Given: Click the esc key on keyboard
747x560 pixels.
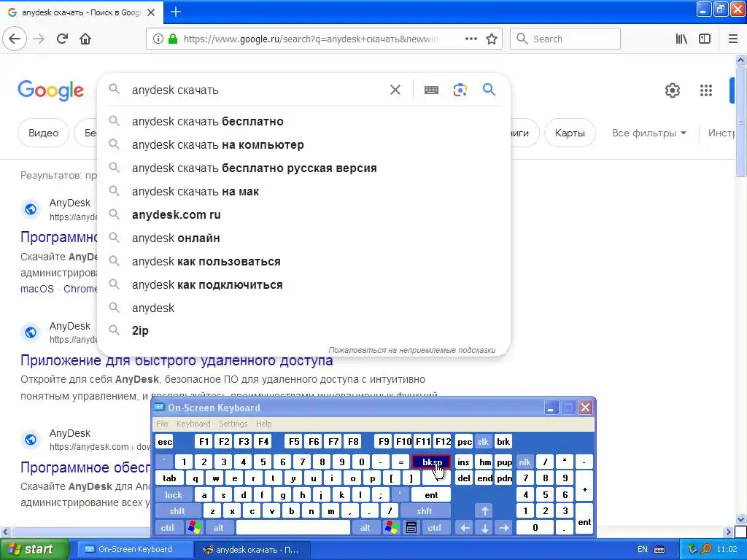Looking at the screenshot, I should click(165, 441).
